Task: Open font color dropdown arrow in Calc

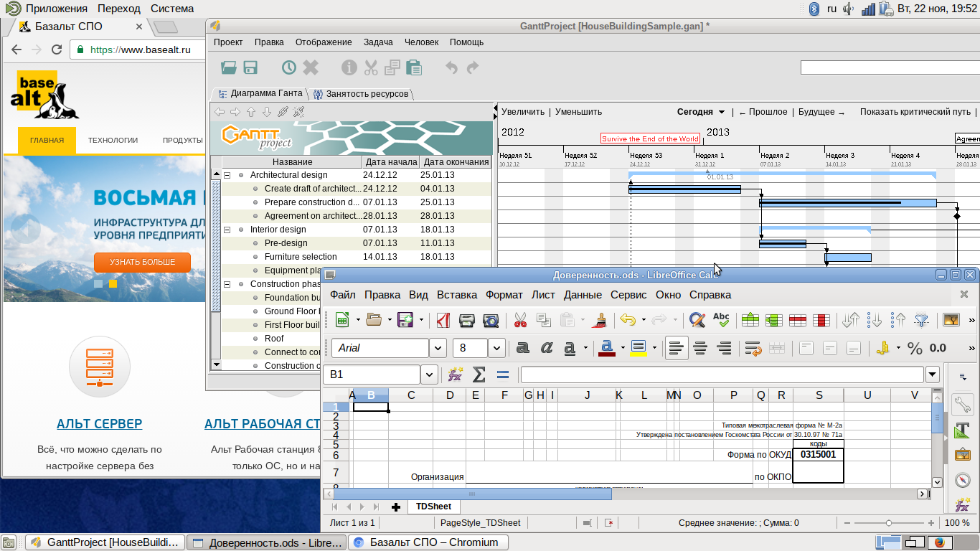Action: pyautogui.click(x=622, y=348)
